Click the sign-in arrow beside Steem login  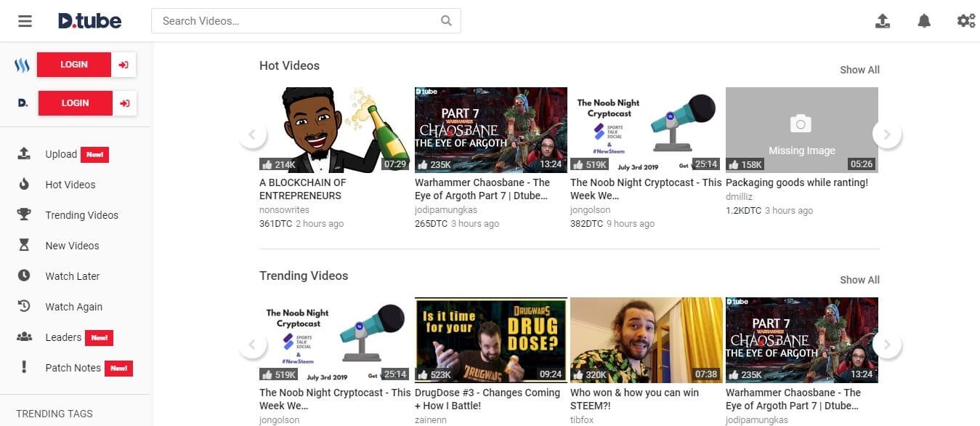coord(123,65)
